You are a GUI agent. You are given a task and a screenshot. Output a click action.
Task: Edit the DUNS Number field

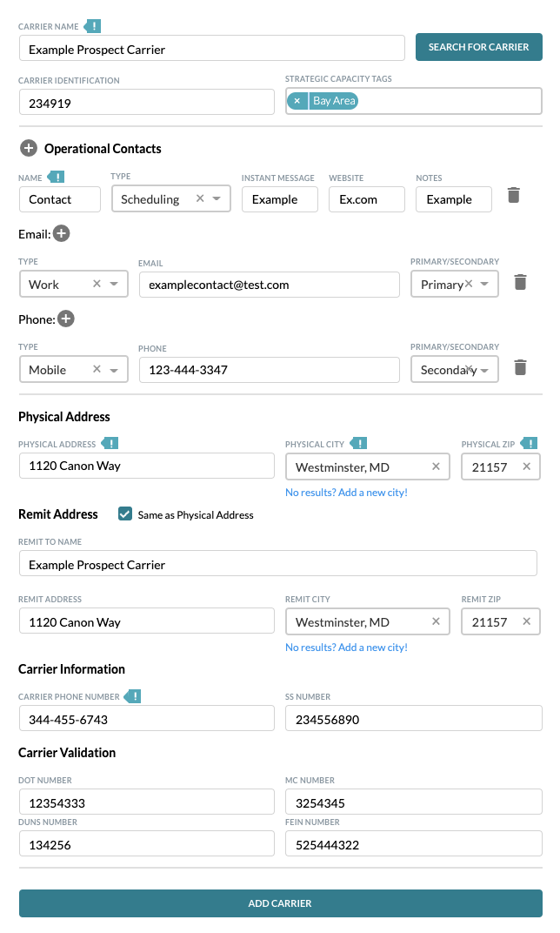[x=146, y=843]
